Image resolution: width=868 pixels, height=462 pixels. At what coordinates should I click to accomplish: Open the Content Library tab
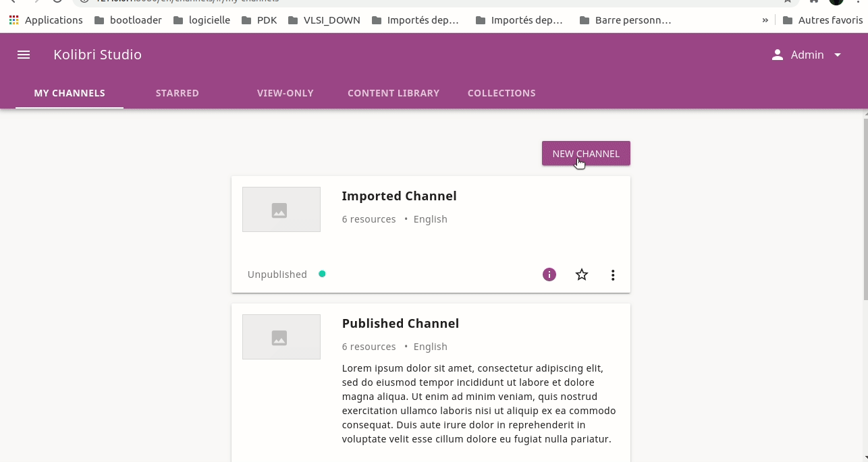click(394, 93)
